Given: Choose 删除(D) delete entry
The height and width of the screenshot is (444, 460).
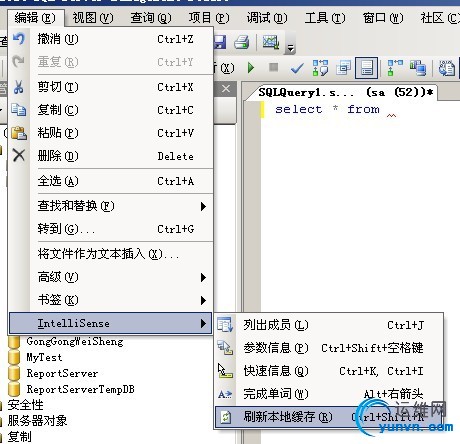Looking at the screenshot, I should point(110,156).
